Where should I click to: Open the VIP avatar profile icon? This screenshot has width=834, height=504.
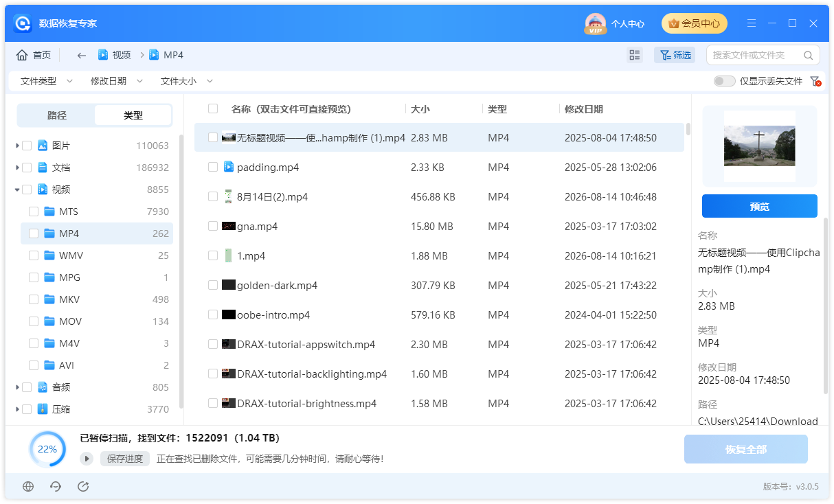click(595, 24)
